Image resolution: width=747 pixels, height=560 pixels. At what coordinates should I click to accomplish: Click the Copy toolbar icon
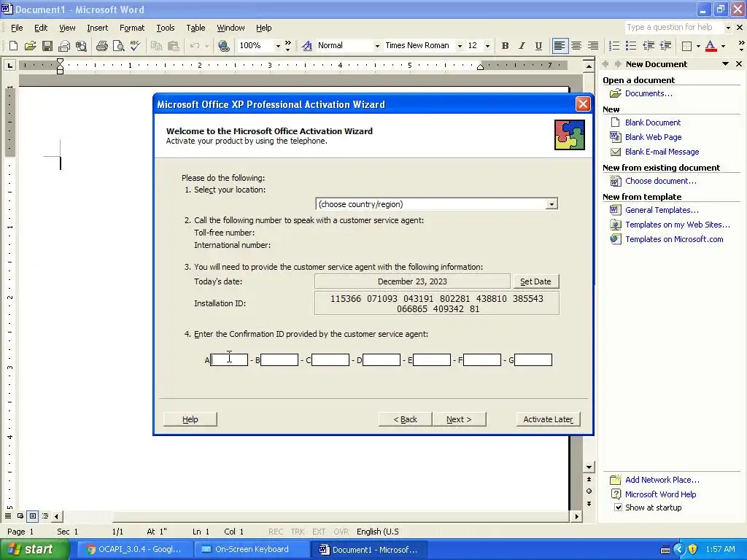(156, 46)
